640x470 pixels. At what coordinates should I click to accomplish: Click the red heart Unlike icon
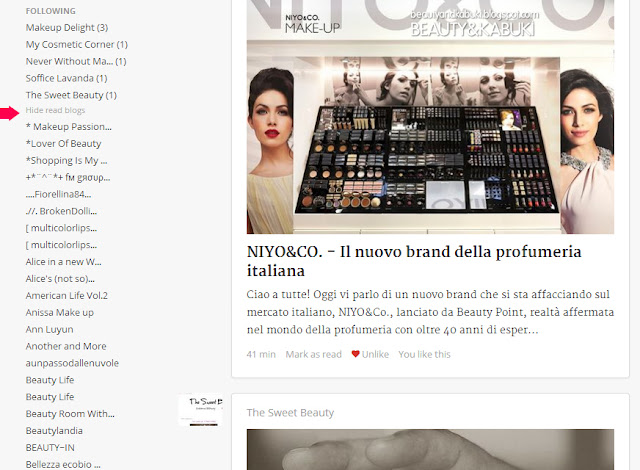click(355, 354)
